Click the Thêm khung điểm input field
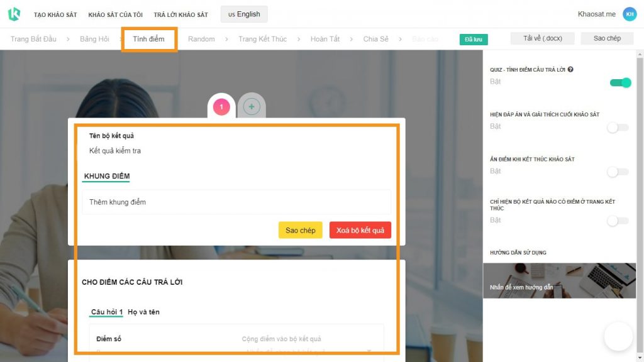Viewport: 644px width, 362px height. coord(236,202)
